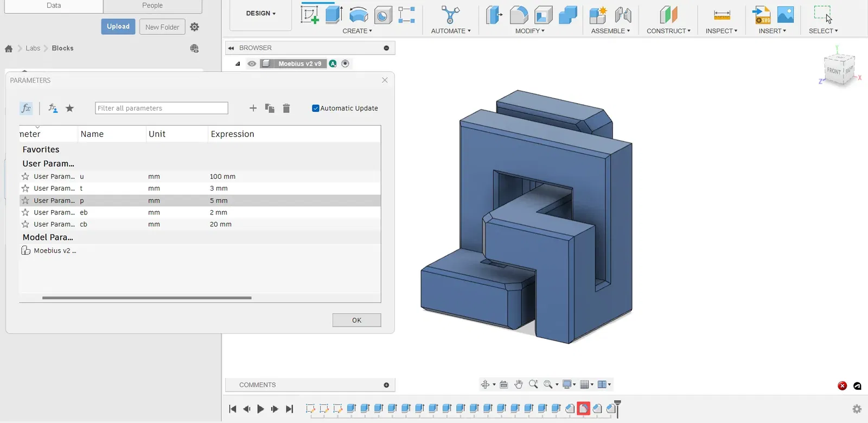
Task: Select the Combine tool icon
Action: 567,15
